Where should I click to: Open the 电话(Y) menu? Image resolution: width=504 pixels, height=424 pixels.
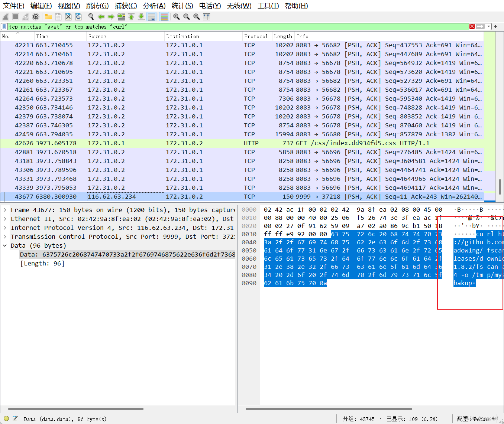click(x=210, y=6)
